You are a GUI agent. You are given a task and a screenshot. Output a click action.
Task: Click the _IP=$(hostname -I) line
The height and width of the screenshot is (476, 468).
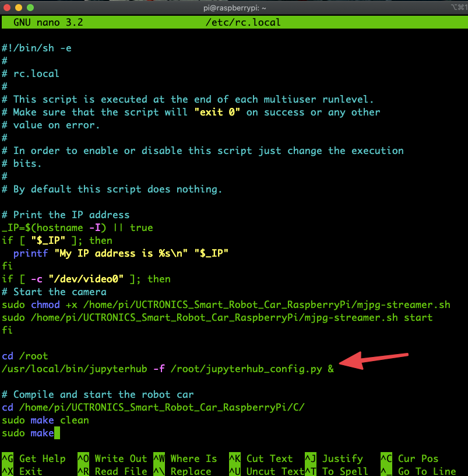tap(78, 228)
